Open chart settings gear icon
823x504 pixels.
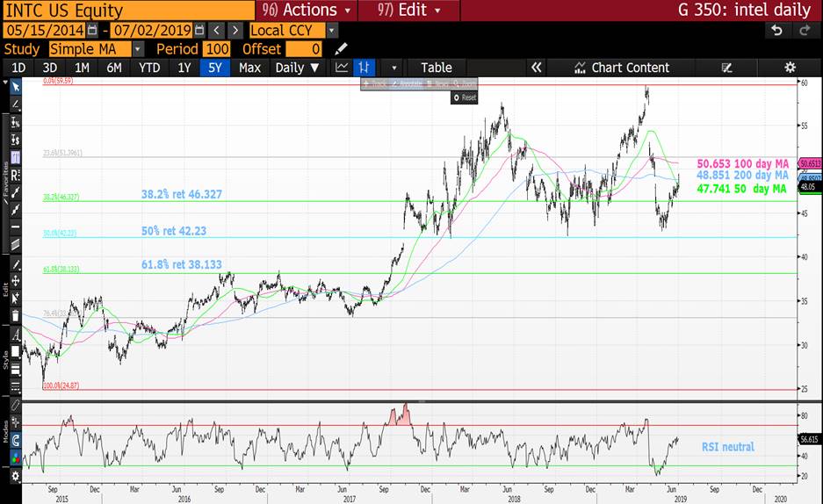tap(790, 67)
